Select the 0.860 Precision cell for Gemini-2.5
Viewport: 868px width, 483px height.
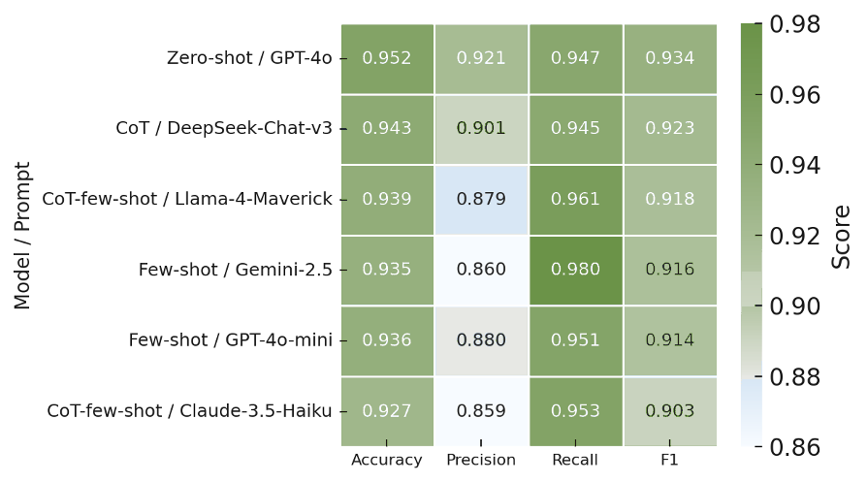(481, 270)
